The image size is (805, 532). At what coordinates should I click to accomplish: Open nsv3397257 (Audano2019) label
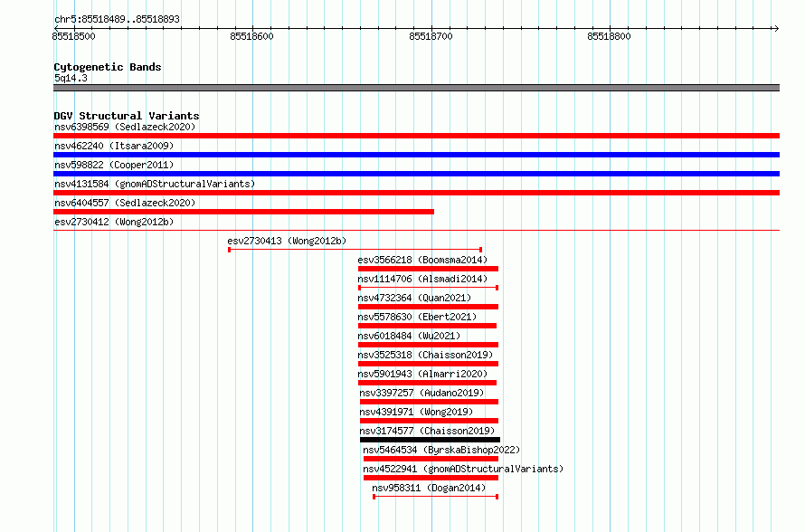point(421,393)
